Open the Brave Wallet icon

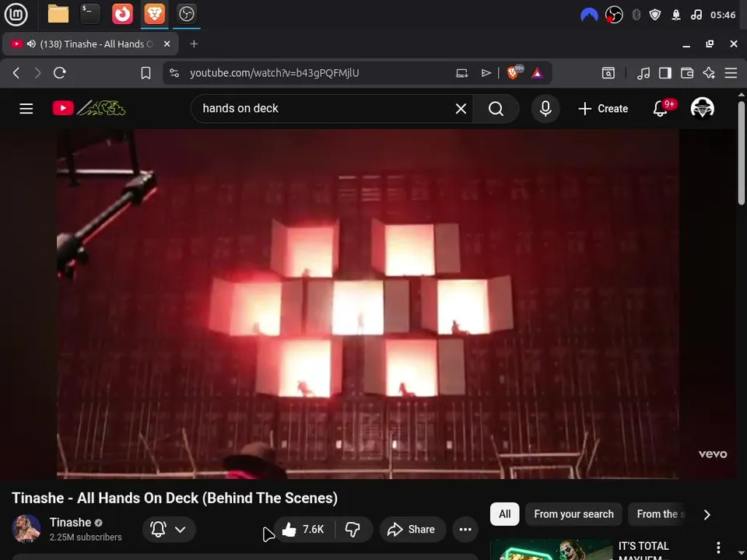[x=687, y=73]
